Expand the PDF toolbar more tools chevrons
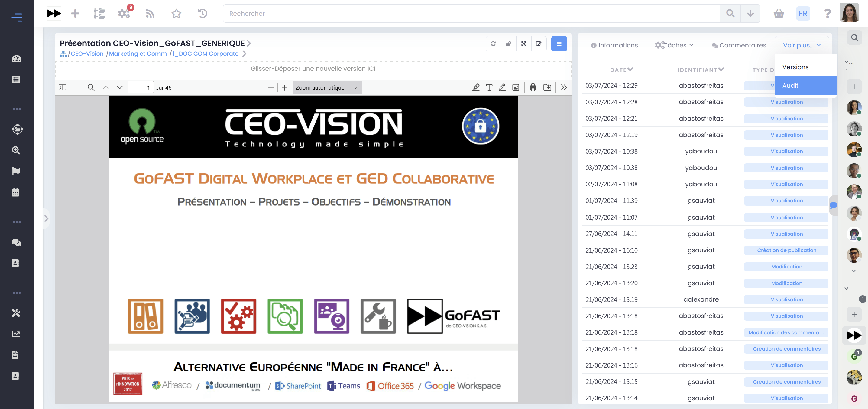This screenshot has height=409, width=868. tap(564, 88)
